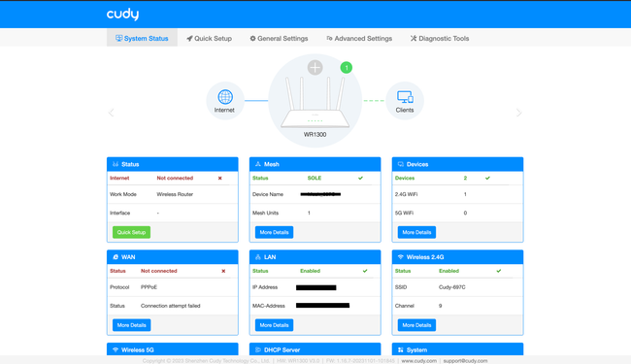Switch to General Settings tab
631x364 pixels.
pyautogui.click(x=279, y=38)
